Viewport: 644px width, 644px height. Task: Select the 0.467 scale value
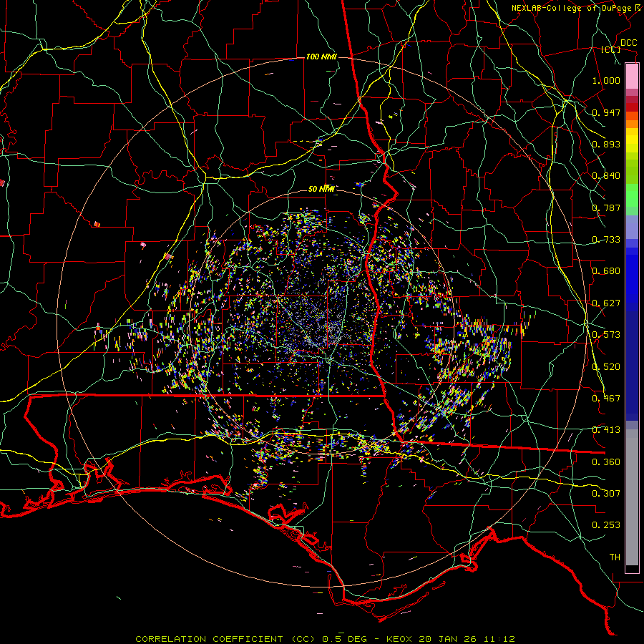click(606, 399)
